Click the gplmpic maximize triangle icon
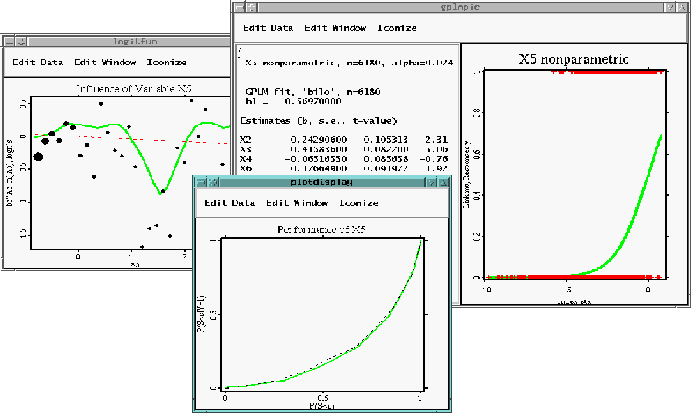 682,7
